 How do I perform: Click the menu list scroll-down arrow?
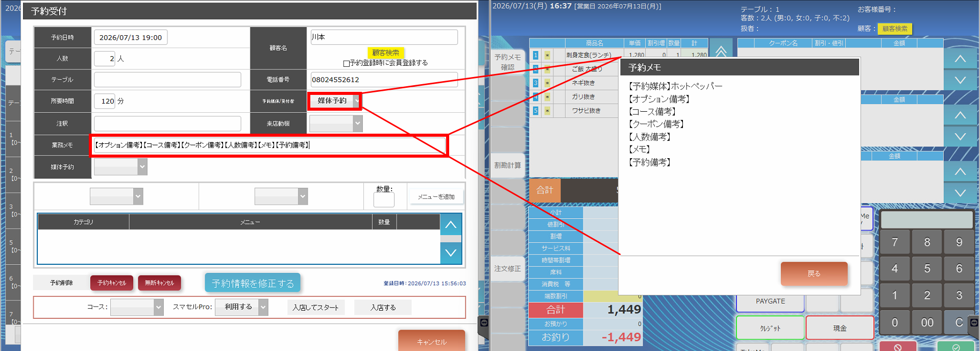click(x=451, y=253)
